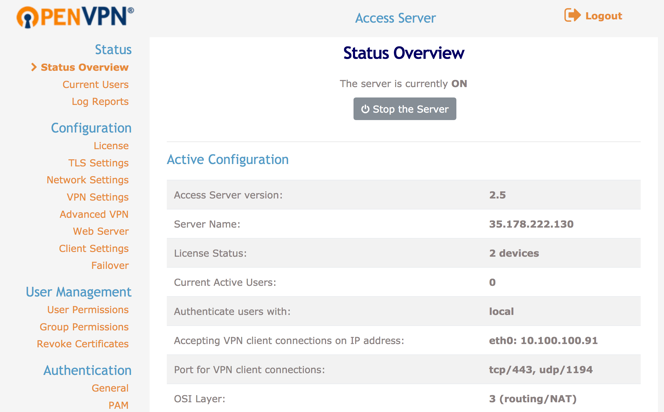Click the Logout link text
Image resolution: width=664 pixels, height=412 pixels.
603,16
